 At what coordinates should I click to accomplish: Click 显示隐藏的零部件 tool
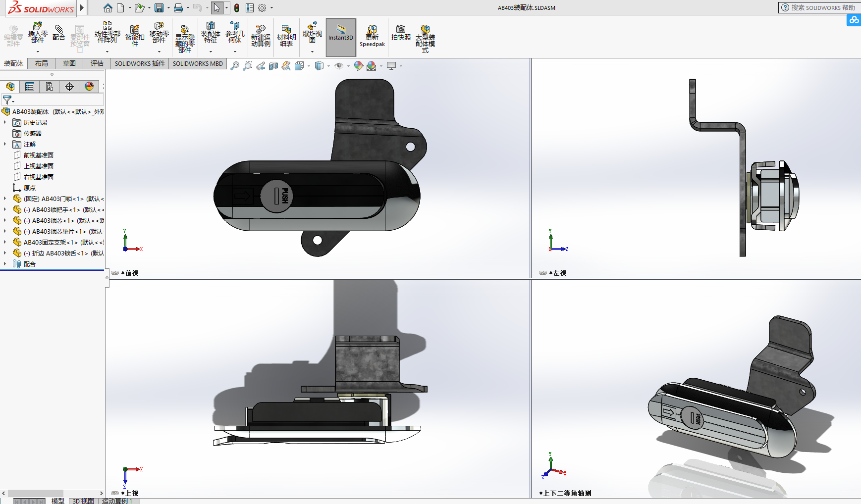[x=185, y=39]
